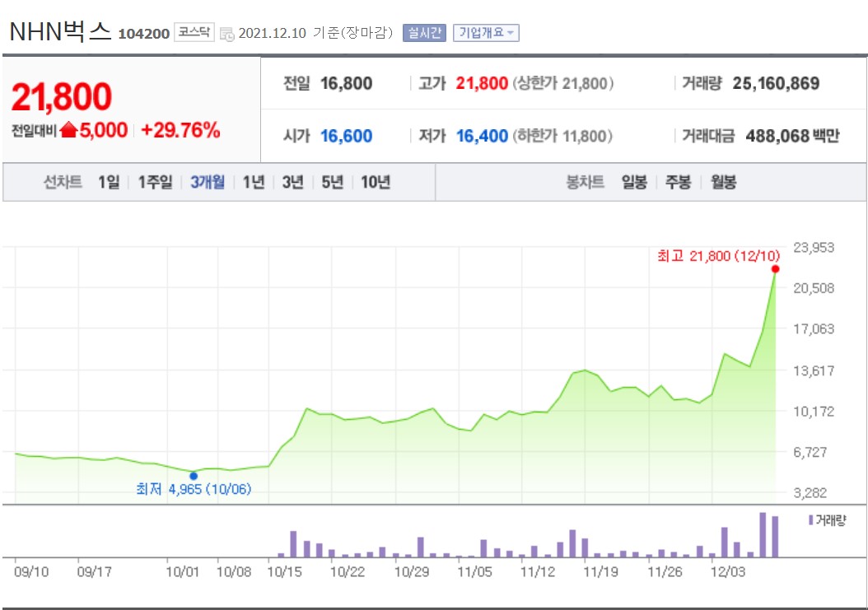Click the 거래대금 value 488,068 백만

click(793, 136)
